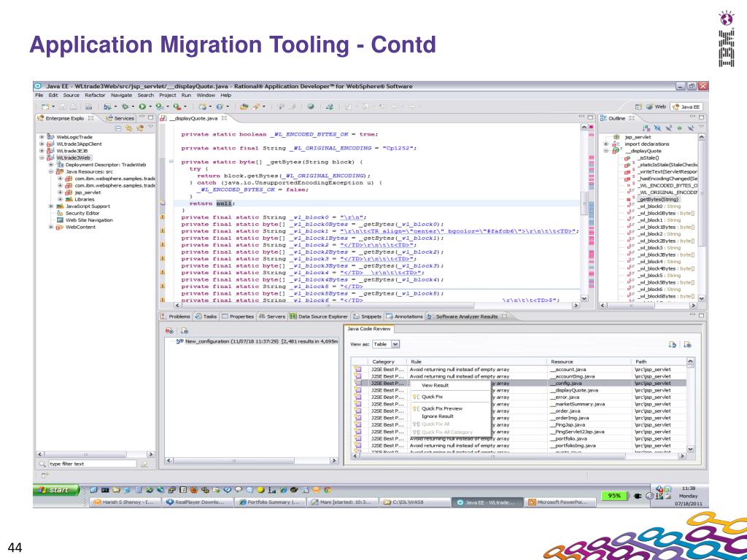Choose Quick Fix Preview from context menu
The image size is (747, 560).
(x=450, y=408)
